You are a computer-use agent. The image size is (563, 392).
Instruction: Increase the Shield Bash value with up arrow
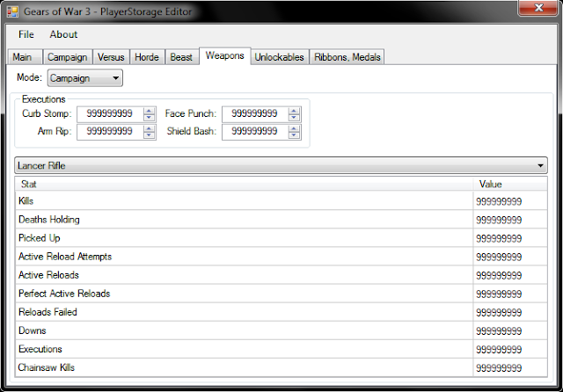coord(294,128)
